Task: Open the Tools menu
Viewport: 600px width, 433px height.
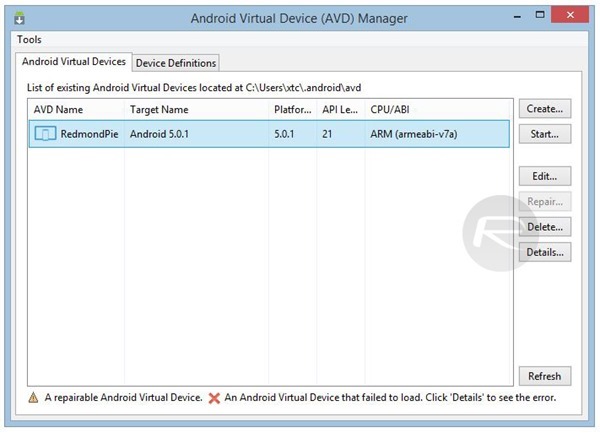Action: point(29,39)
